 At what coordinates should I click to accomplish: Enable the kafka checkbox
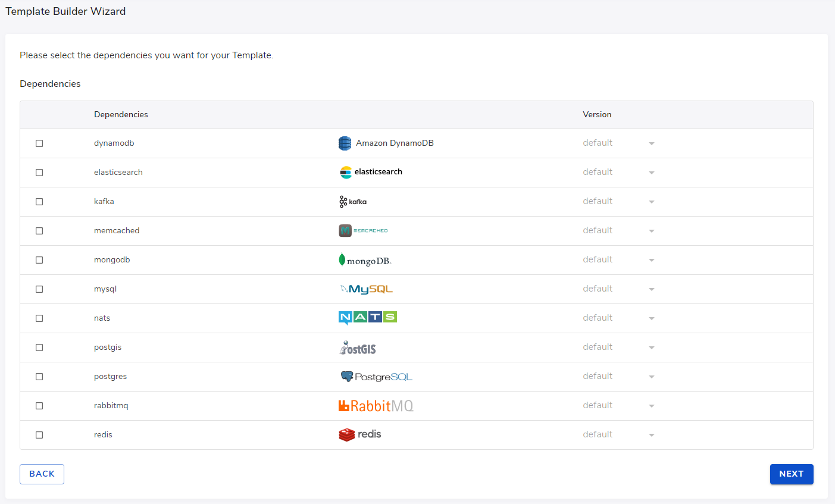tap(39, 202)
